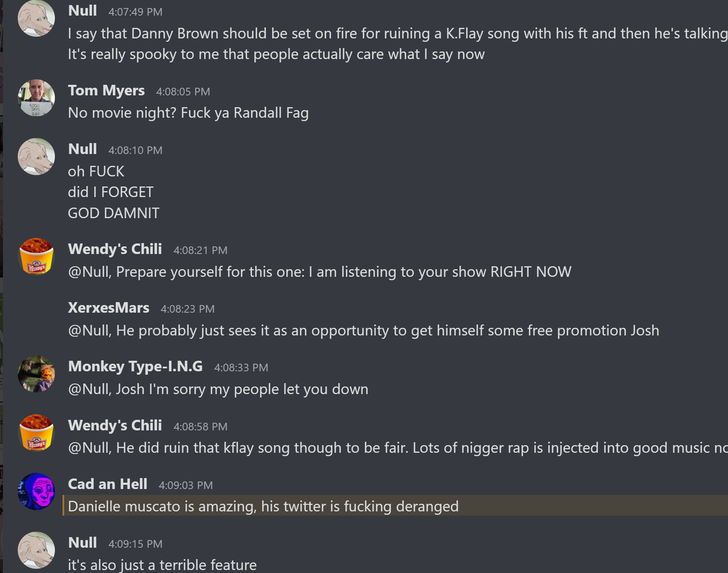This screenshot has height=573, width=728.
Task: Open Wendy's Chili avatar at 4:08:58 PM
Action: [36, 433]
